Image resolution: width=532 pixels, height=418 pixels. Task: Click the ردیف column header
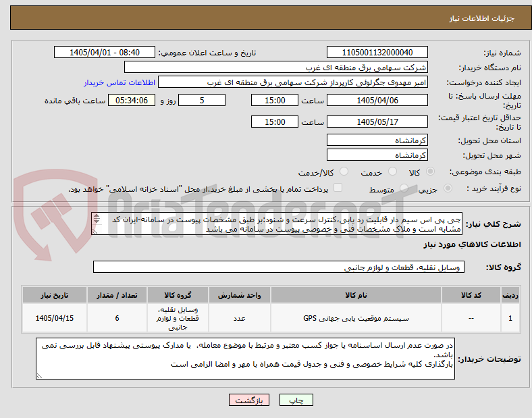click(510, 295)
